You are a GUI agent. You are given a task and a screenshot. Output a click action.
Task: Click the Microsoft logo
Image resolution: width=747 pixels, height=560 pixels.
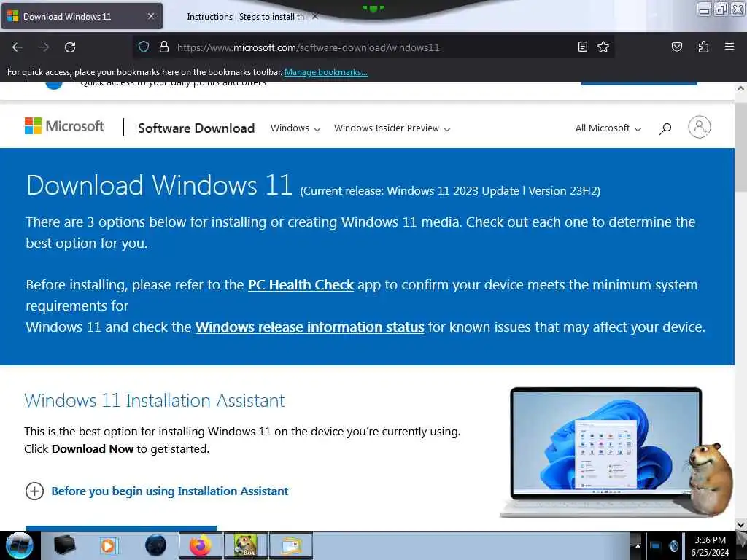64,126
